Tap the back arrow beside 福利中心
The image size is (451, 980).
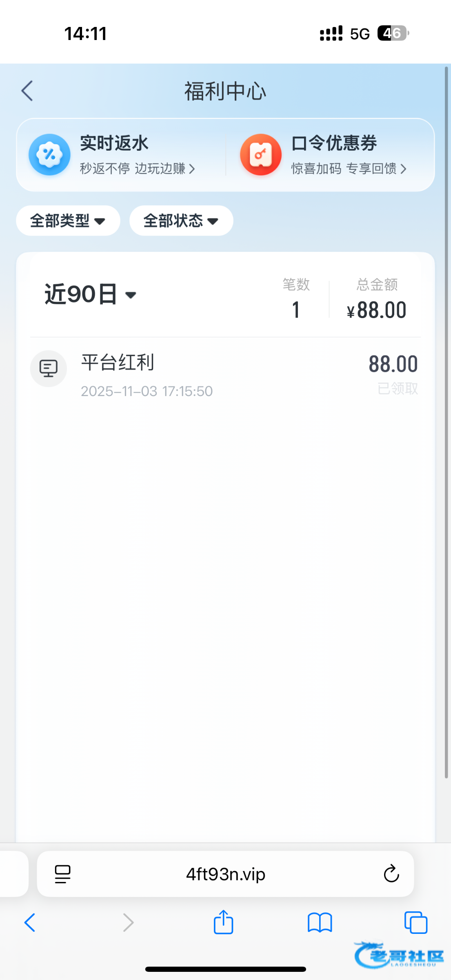click(27, 91)
